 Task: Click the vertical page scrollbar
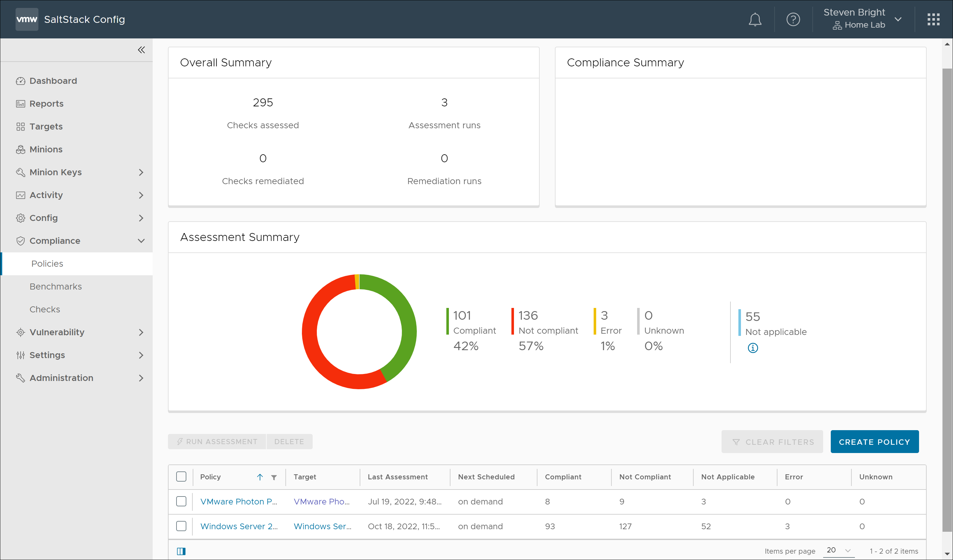click(947, 299)
